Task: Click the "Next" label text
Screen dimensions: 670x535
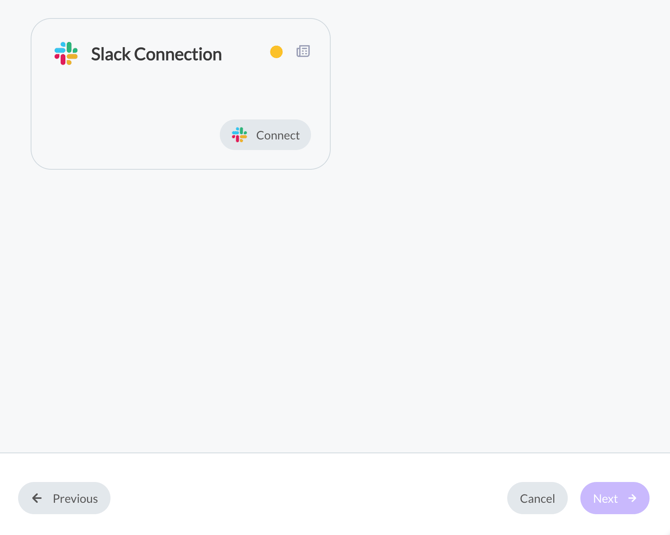Action: click(x=605, y=498)
